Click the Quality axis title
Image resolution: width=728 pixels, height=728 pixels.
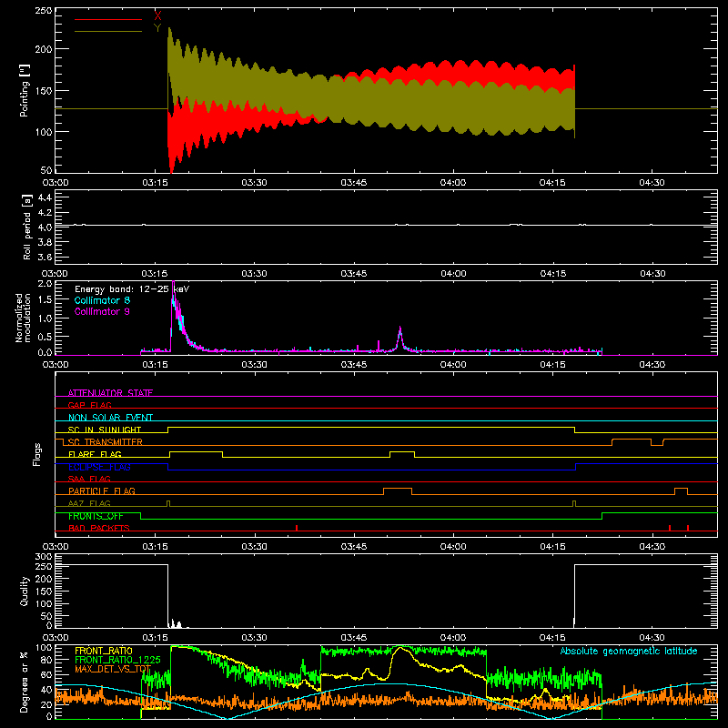(x=25, y=591)
